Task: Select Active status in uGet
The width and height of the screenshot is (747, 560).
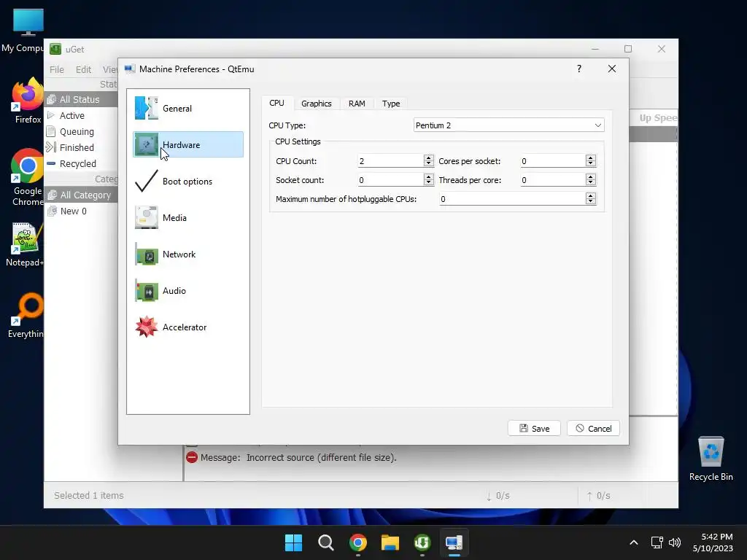Action: [x=81, y=115]
